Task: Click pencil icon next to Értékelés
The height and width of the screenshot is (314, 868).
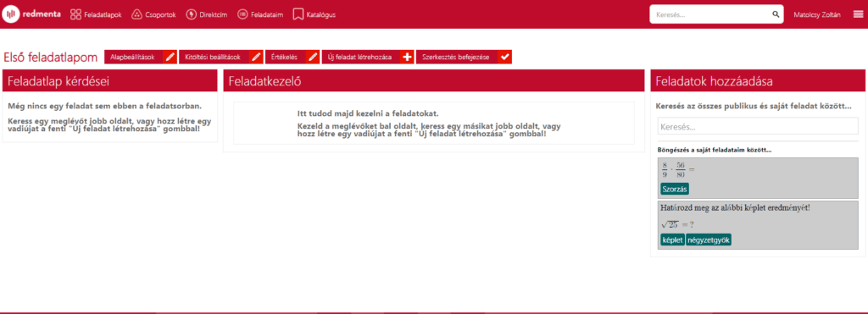Action: (x=313, y=57)
